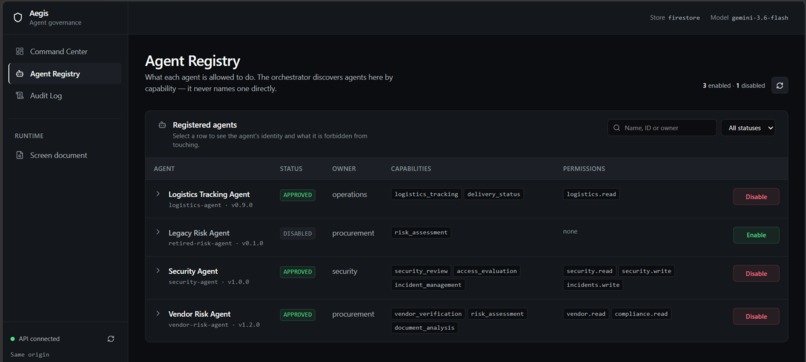Expand the Vendor Risk Agent row

point(158,313)
